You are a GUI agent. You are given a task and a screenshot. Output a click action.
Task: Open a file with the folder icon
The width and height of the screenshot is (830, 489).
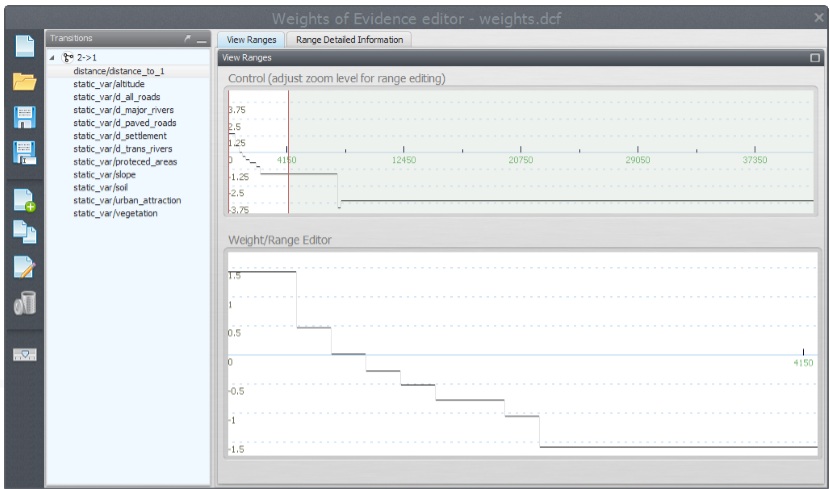24,82
